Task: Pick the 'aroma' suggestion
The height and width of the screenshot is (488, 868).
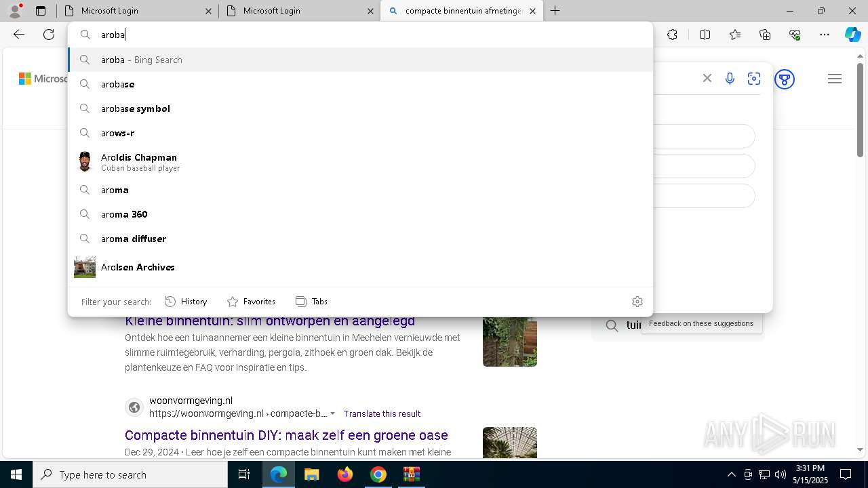Action: click(x=360, y=190)
